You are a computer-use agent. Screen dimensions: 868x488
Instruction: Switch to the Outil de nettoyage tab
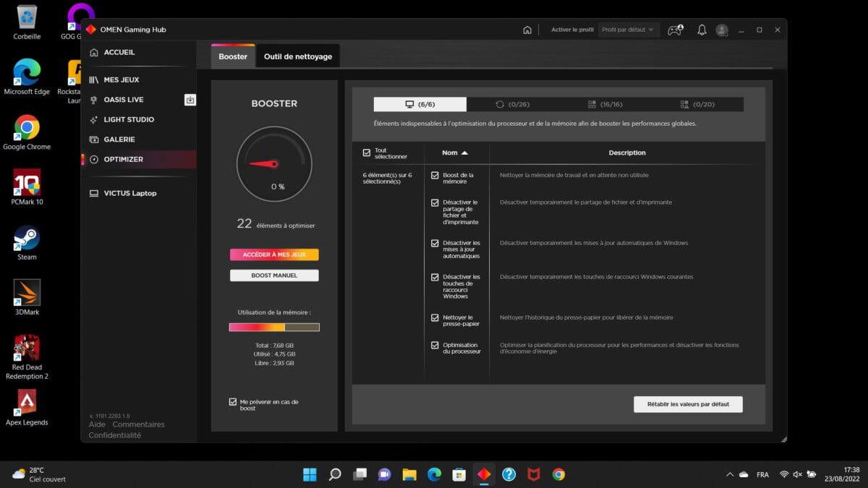[297, 56]
